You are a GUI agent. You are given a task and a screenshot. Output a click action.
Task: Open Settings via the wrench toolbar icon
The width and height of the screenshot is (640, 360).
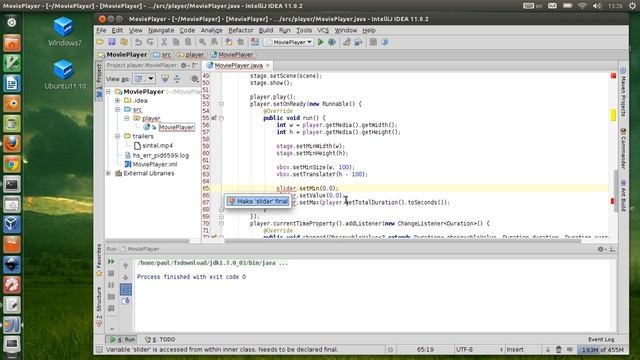(347, 42)
